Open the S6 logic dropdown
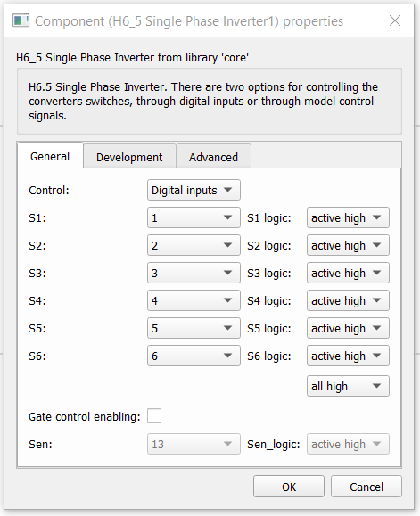This screenshot has height=516, width=420. pyautogui.click(x=348, y=356)
